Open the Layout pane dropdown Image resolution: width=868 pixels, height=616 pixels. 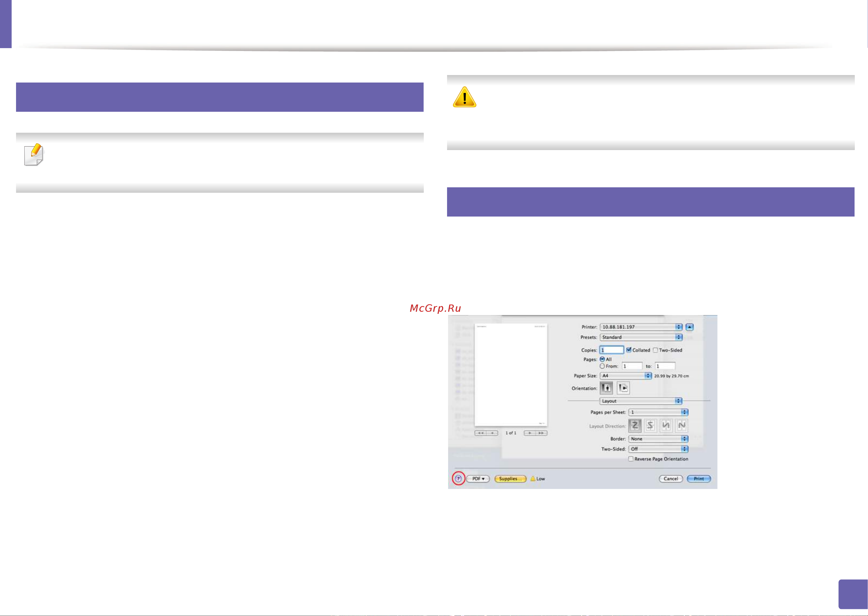[641, 401]
